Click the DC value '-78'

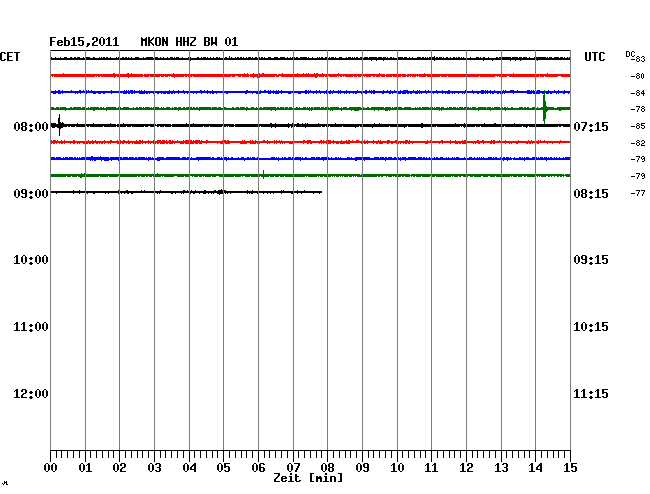click(x=638, y=109)
